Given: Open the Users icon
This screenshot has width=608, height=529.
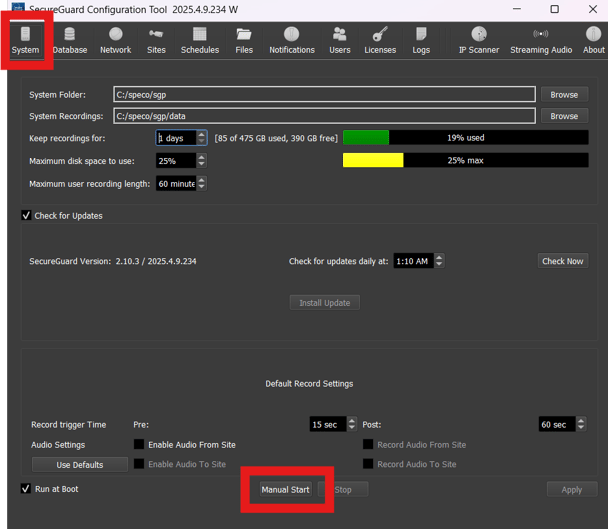Looking at the screenshot, I should [340, 34].
